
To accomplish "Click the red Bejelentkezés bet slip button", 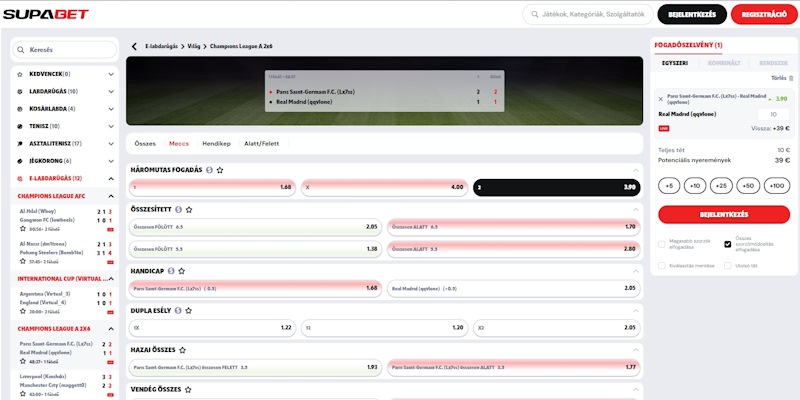I will (724, 214).
